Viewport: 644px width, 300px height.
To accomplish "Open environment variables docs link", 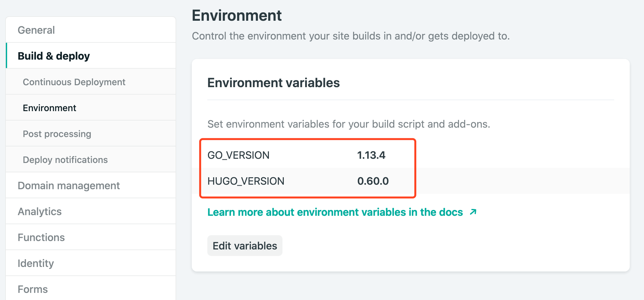I will (x=335, y=212).
